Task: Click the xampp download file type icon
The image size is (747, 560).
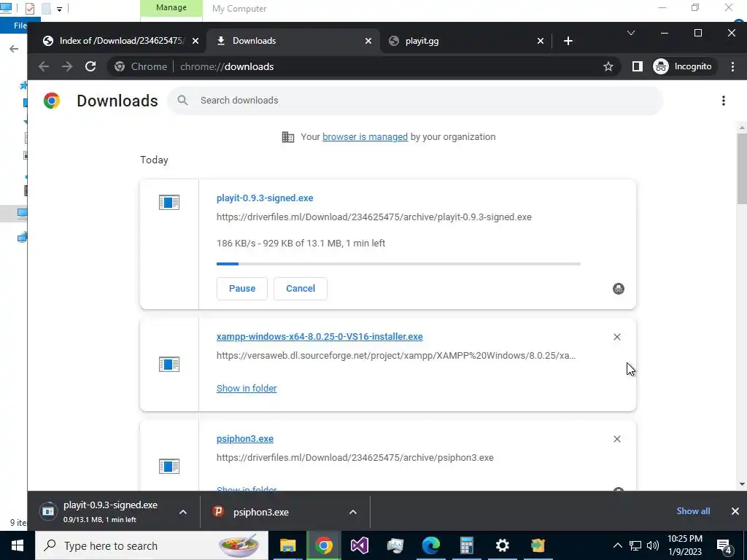Action: [x=169, y=365]
